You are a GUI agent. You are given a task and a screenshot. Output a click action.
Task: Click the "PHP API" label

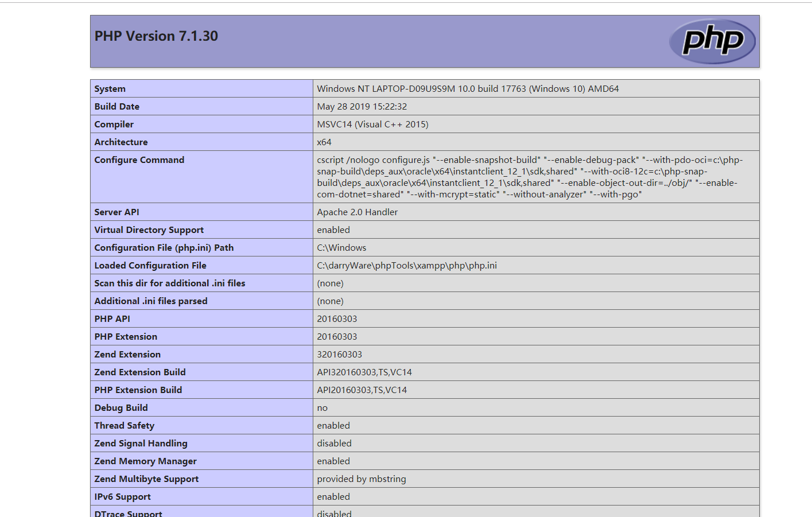tap(112, 319)
